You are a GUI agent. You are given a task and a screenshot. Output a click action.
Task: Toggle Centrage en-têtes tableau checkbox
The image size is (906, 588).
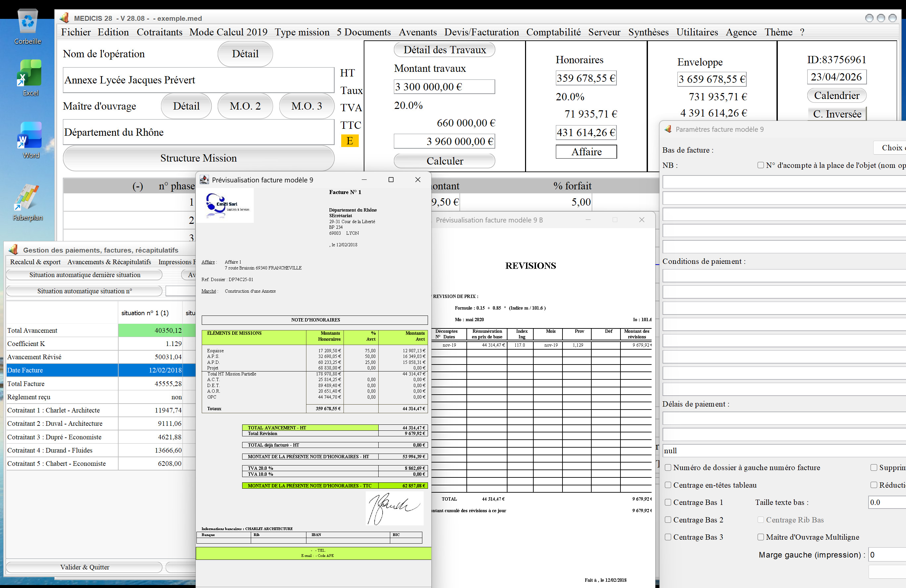tap(668, 485)
